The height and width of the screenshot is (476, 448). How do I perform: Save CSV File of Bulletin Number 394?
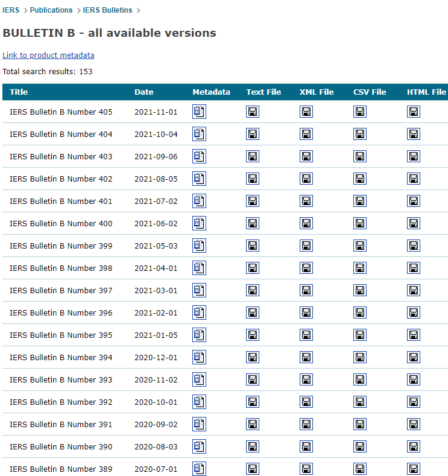tap(360, 357)
